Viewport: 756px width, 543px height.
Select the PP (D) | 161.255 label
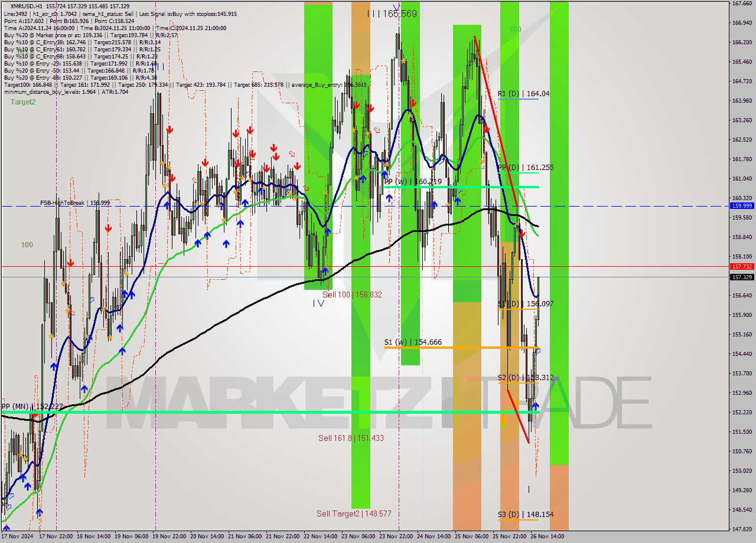526,168
